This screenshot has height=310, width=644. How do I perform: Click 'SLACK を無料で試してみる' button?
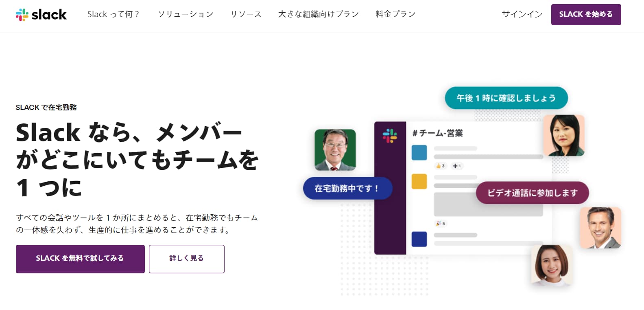(x=80, y=259)
